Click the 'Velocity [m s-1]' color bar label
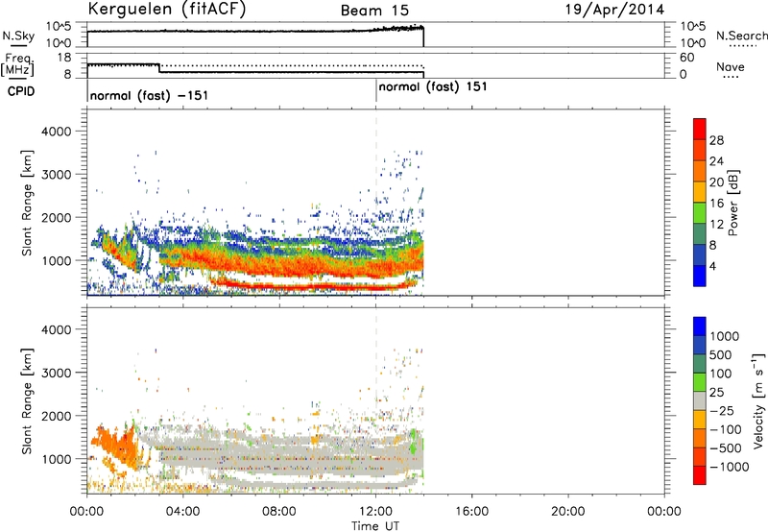 pos(758,401)
